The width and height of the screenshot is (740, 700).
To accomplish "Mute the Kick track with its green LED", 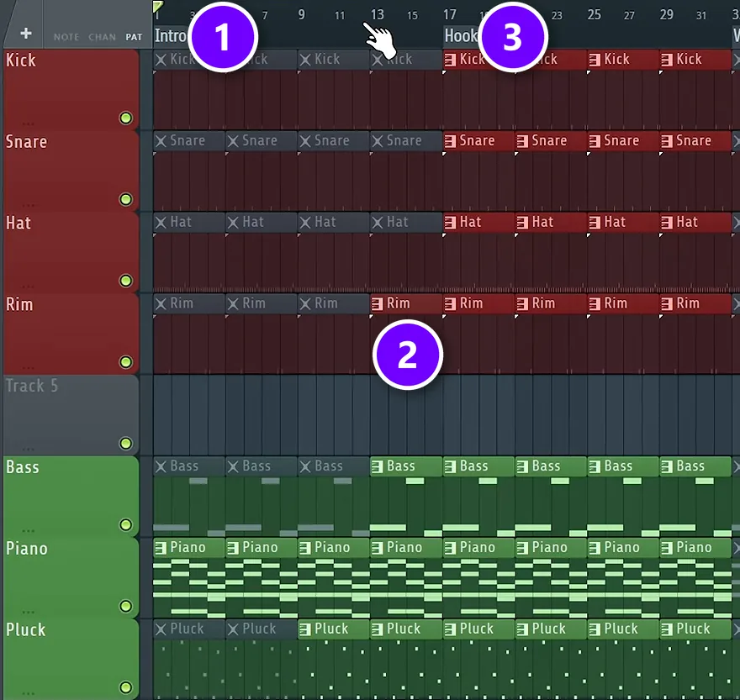I will click(x=125, y=118).
